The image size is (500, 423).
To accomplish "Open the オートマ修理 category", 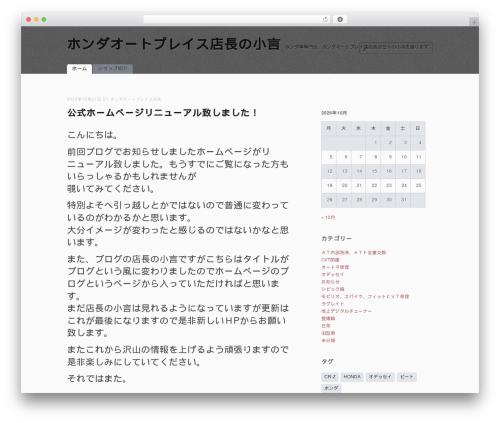I will tap(335, 267).
